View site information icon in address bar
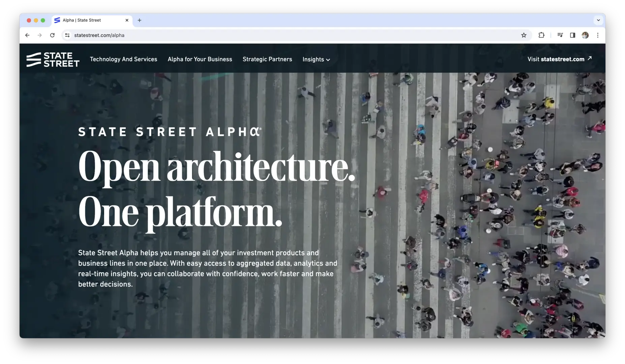This screenshot has width=625, height=364. 67,35
